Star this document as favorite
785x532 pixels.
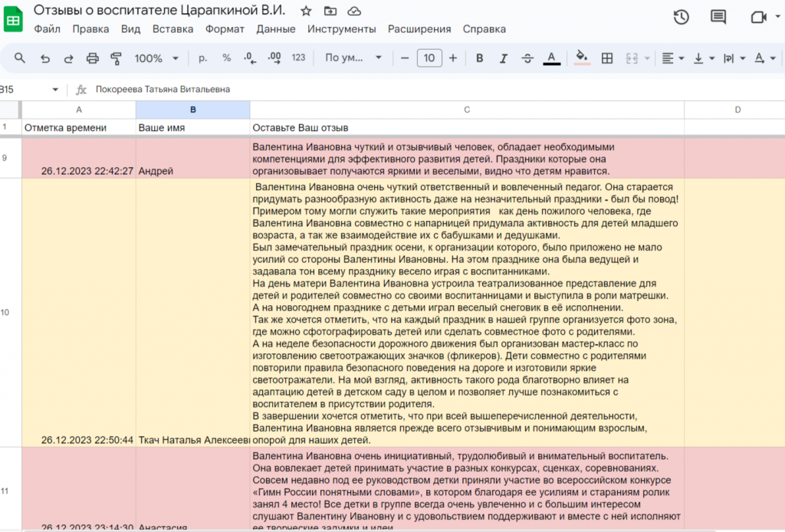tap(306, 11)
